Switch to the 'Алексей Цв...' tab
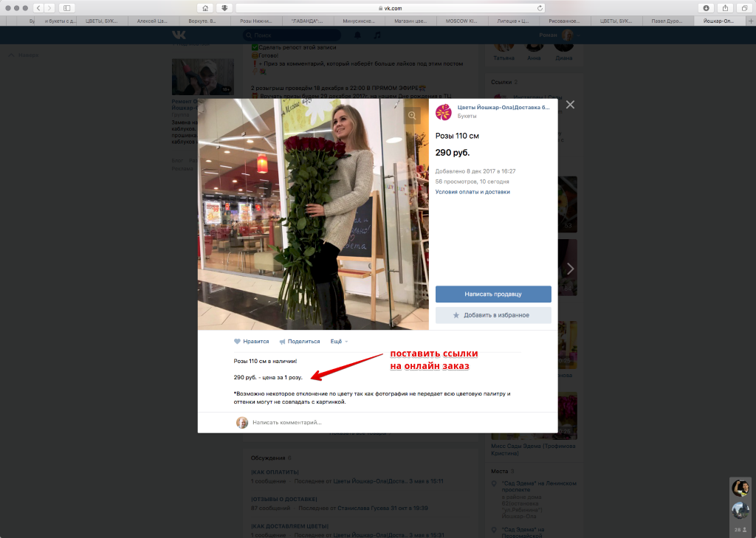The image size is (756, 538). (x=152, y=21)
